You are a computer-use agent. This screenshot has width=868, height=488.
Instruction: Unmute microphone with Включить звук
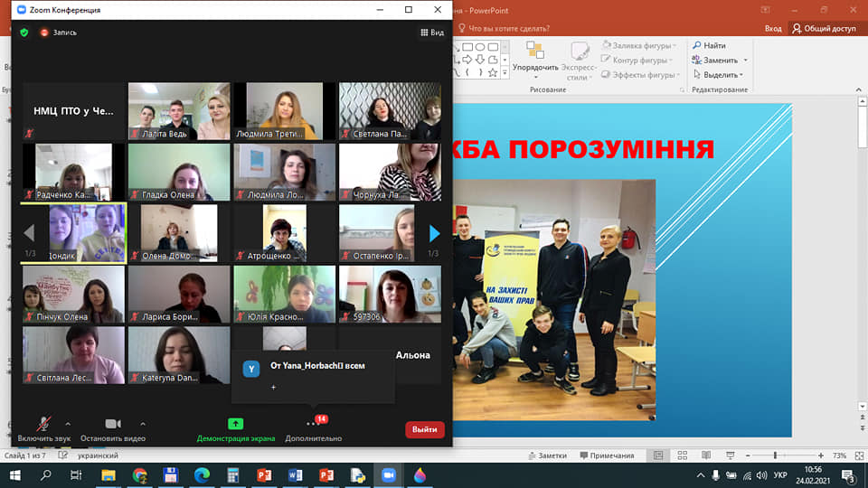tap(43, 430)
